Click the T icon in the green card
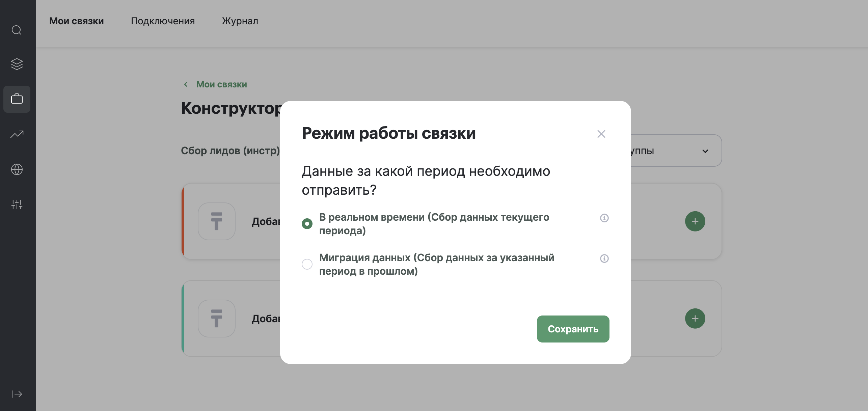 (x=217, y=319)
